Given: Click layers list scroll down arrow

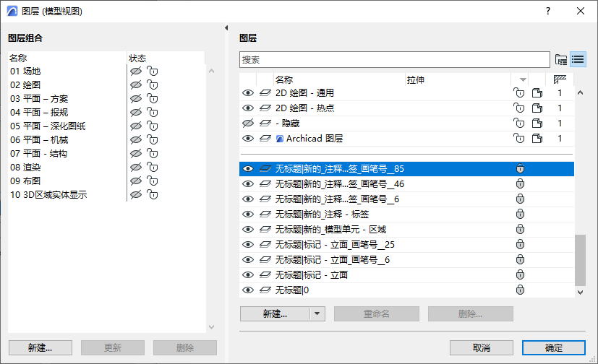Looking at the screenshot, I should [x=580, y=292].
